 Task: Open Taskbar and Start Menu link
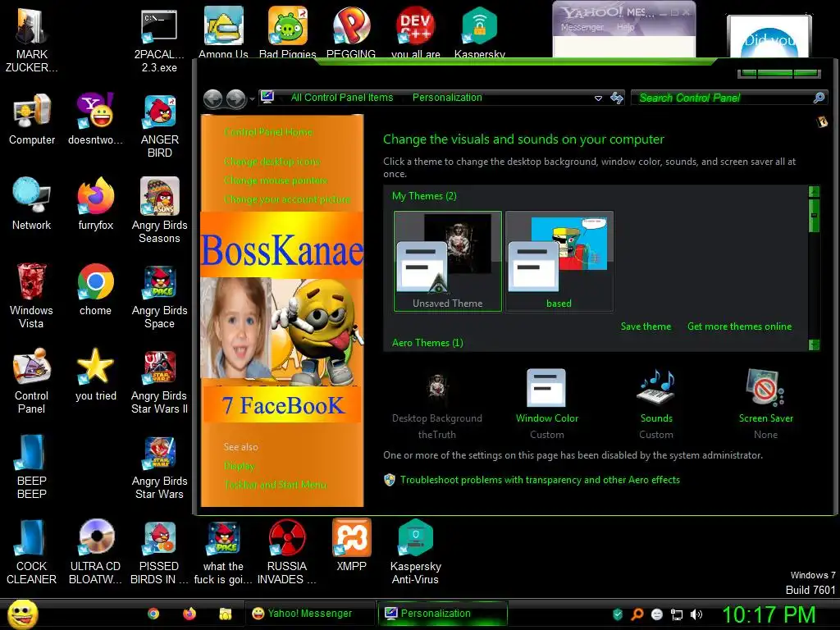276,485
